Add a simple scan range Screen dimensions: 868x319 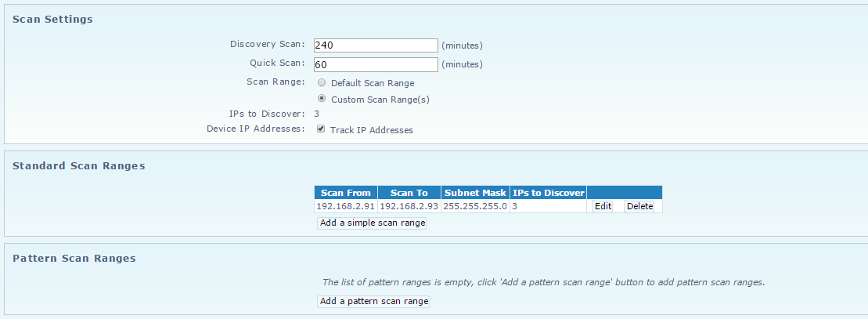click(x=373, y=223)
